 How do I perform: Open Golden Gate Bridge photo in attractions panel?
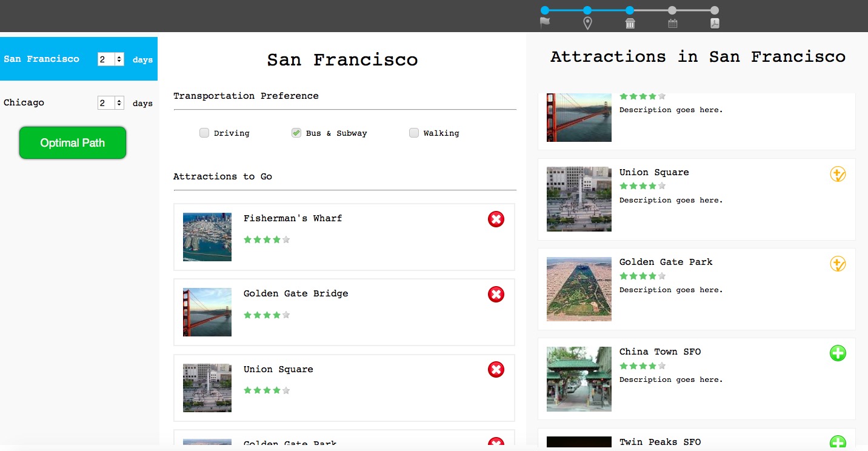click(579, 118)
